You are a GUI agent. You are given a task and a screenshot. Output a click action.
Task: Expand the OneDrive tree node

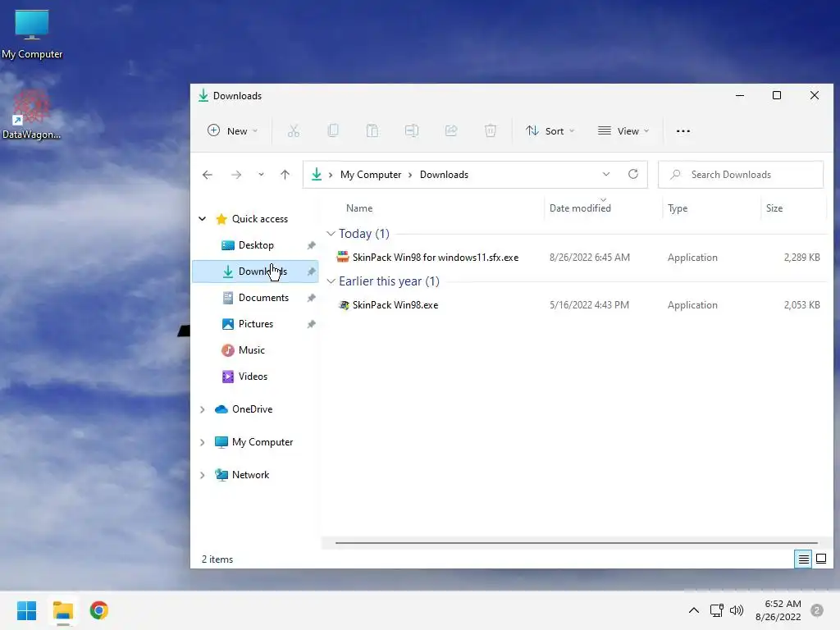pos(203,410)
